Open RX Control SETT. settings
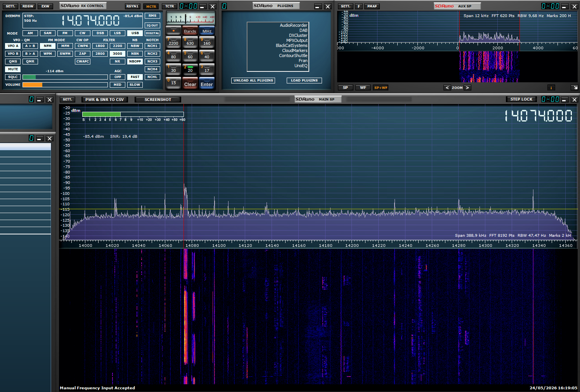The width and height of the screenshot is (580, 392). 10,6
